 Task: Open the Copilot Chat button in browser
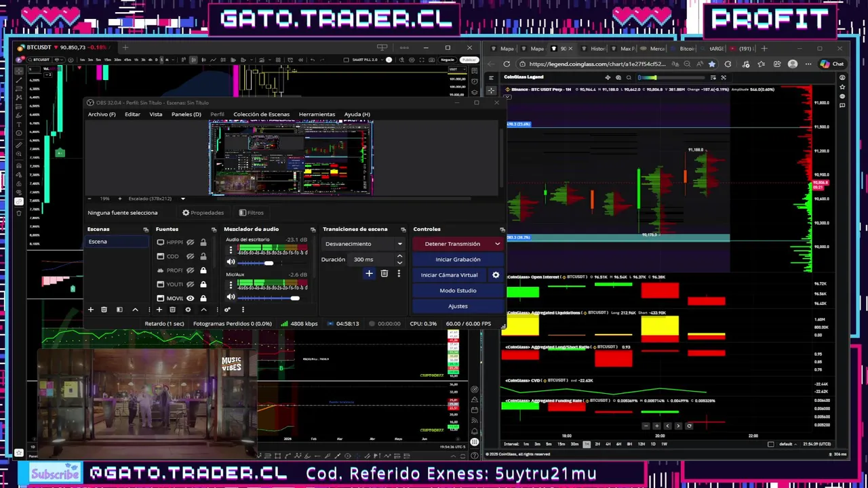click(x=831, y=64)
